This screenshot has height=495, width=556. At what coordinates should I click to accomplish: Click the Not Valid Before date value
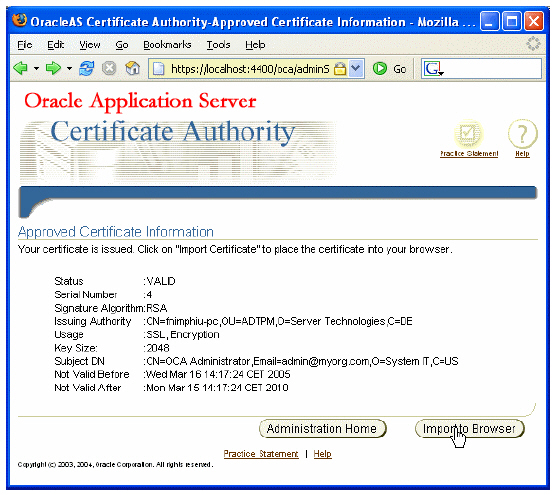pyautogui.click(x=218, y=374)
